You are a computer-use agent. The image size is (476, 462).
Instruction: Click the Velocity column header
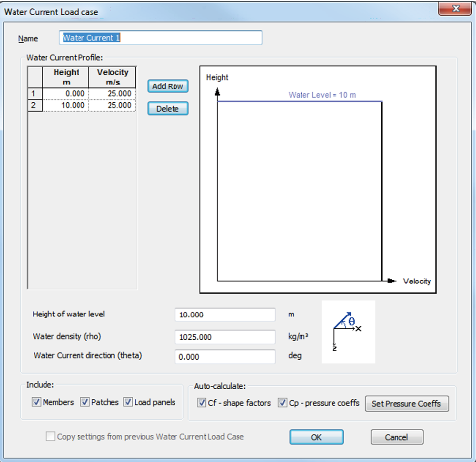point(112,77)
